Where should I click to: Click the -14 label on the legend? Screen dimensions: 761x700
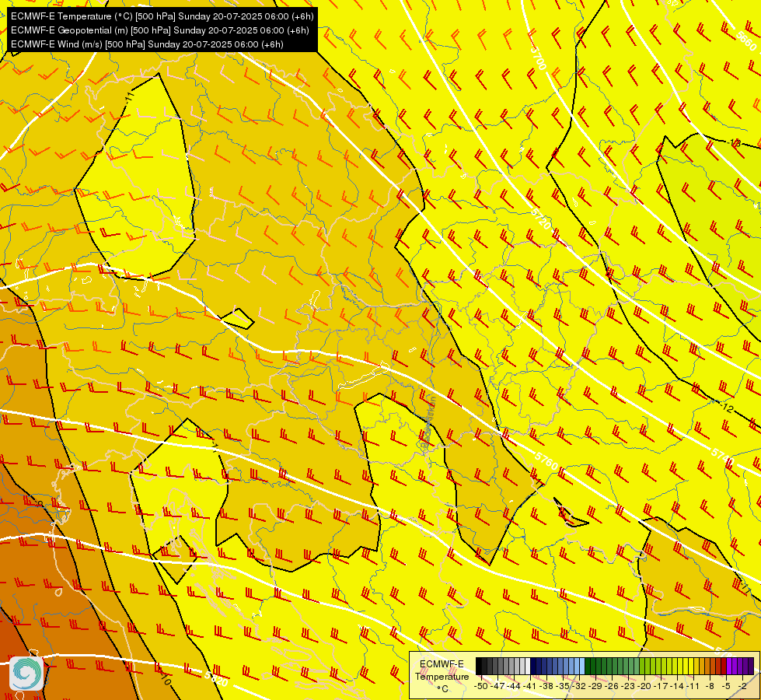click(x=677, y=687)
